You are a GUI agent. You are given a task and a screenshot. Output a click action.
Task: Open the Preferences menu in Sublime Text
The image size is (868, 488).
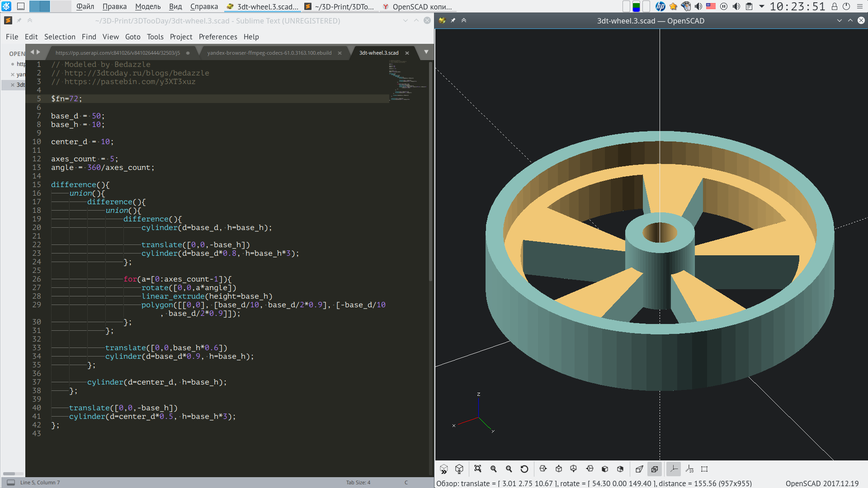pyautogui.click(x=218, y=37)
